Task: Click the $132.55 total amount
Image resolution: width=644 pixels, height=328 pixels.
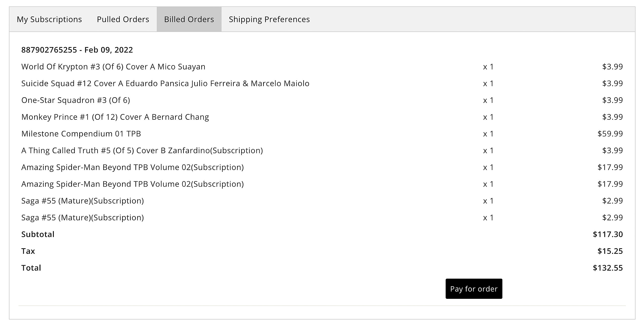Action: pos(608,268)
